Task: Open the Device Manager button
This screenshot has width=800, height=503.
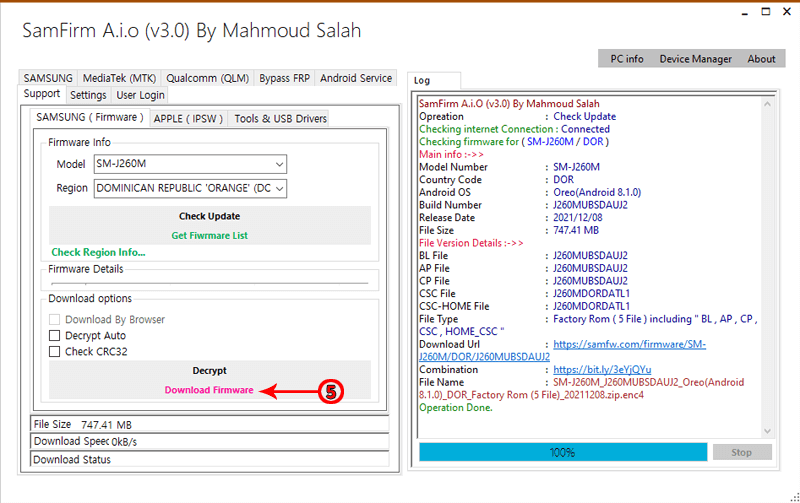Action: pyautogui.click(x=695, y=59)
